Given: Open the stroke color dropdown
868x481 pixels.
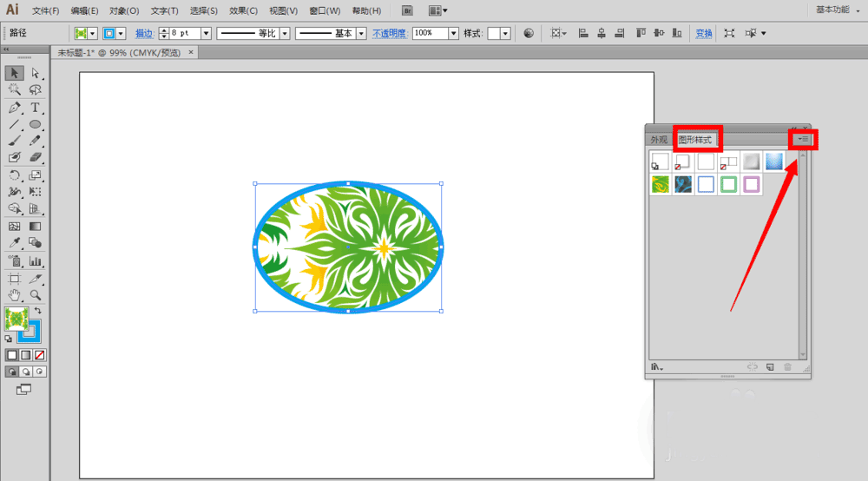Looking at the screenshot, I should click(x=121, y=34).
